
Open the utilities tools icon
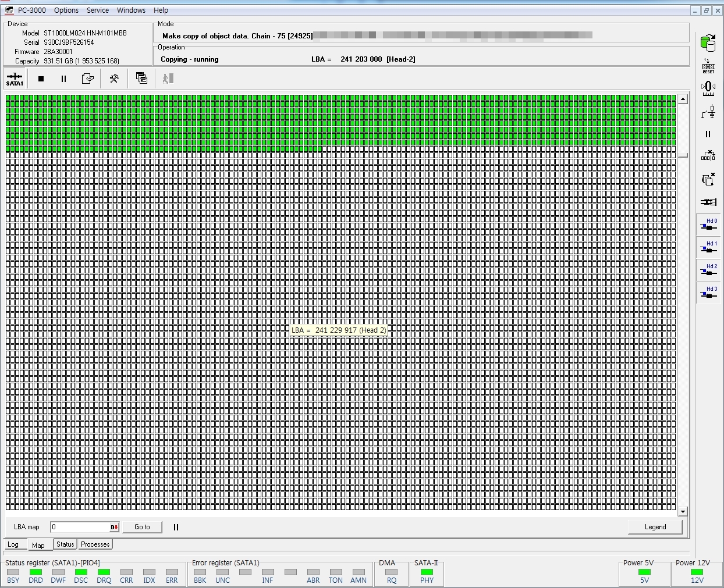pos(114,79)
